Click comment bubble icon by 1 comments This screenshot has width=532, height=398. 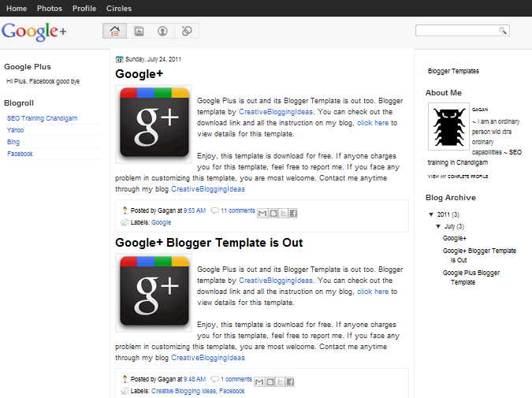[x=214, y=379]
